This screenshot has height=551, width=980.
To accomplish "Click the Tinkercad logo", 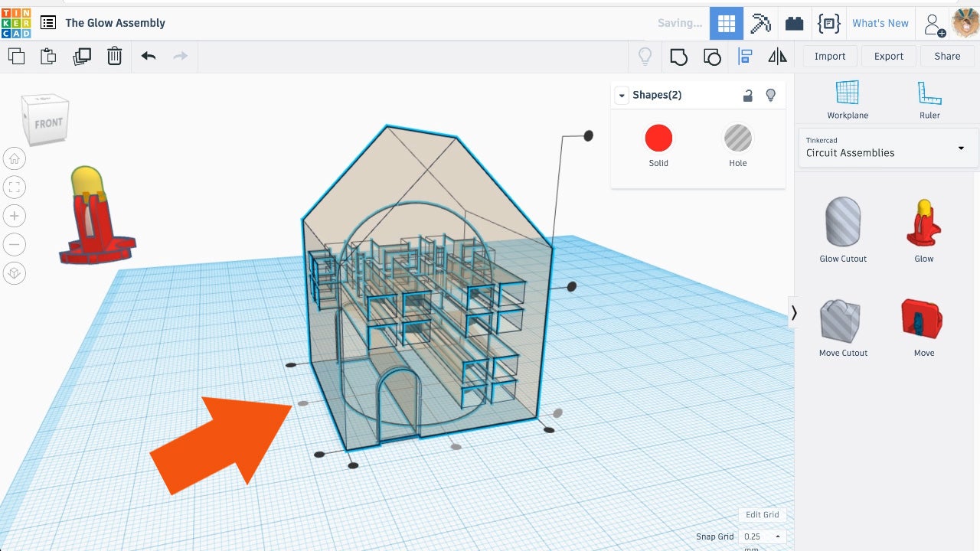I will (16, 23).
